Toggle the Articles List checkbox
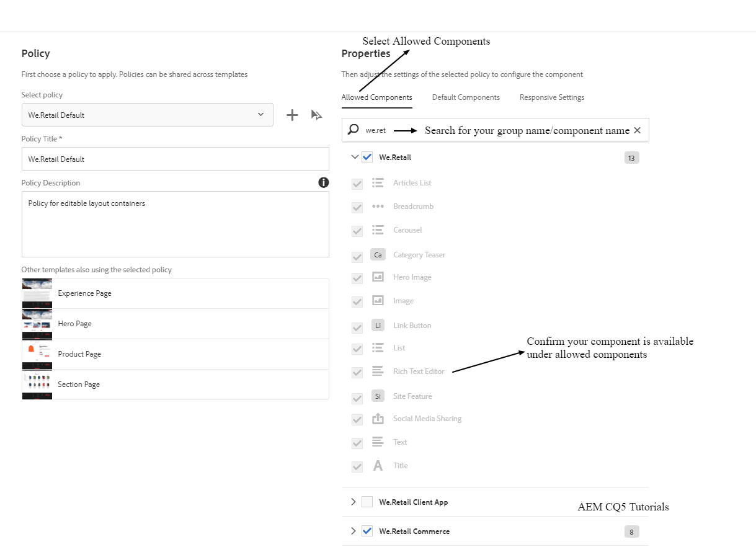 click(357, 184)
